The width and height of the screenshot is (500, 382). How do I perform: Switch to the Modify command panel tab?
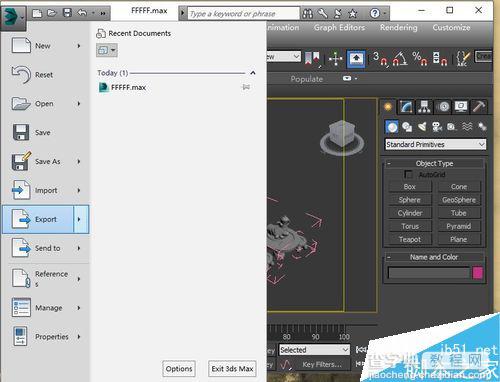[x=406, y=107]
